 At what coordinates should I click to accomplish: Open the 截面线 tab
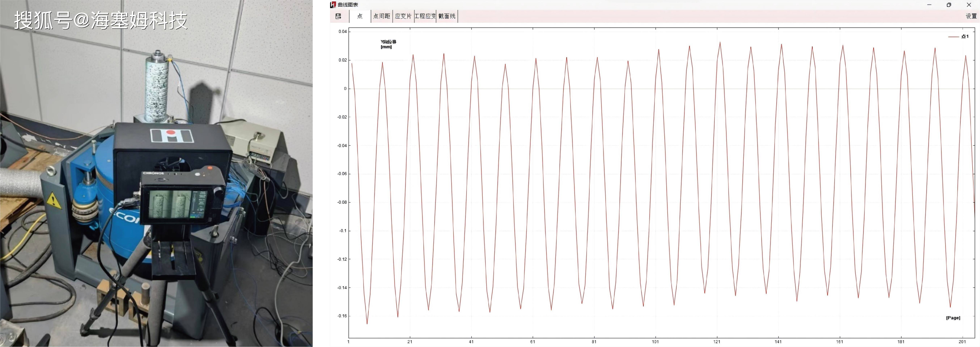pos(447,16)
